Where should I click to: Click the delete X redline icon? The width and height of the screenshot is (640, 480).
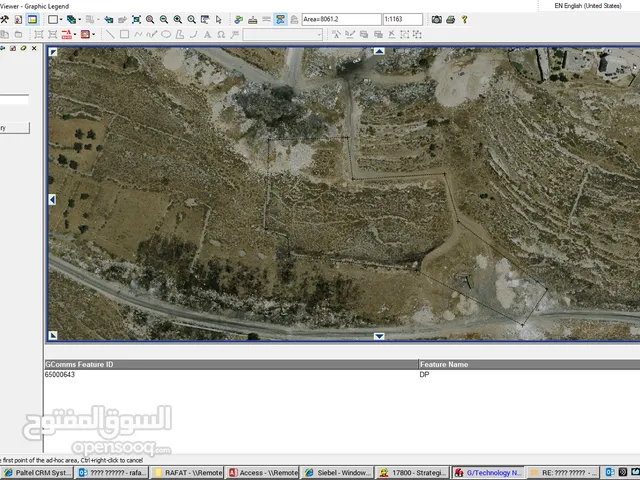[391, 34]
